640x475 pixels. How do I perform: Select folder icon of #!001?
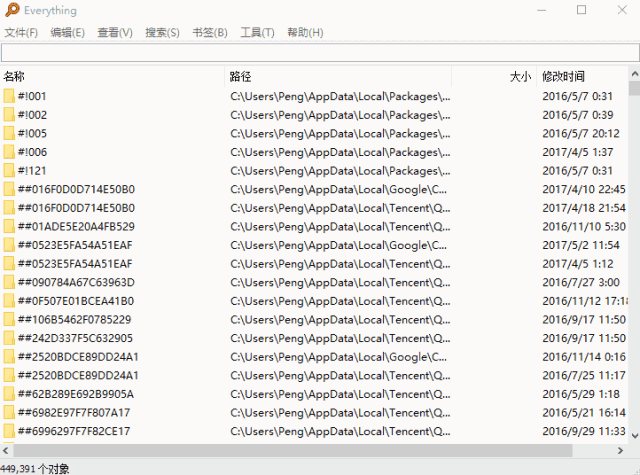click(x=9, y=96)
